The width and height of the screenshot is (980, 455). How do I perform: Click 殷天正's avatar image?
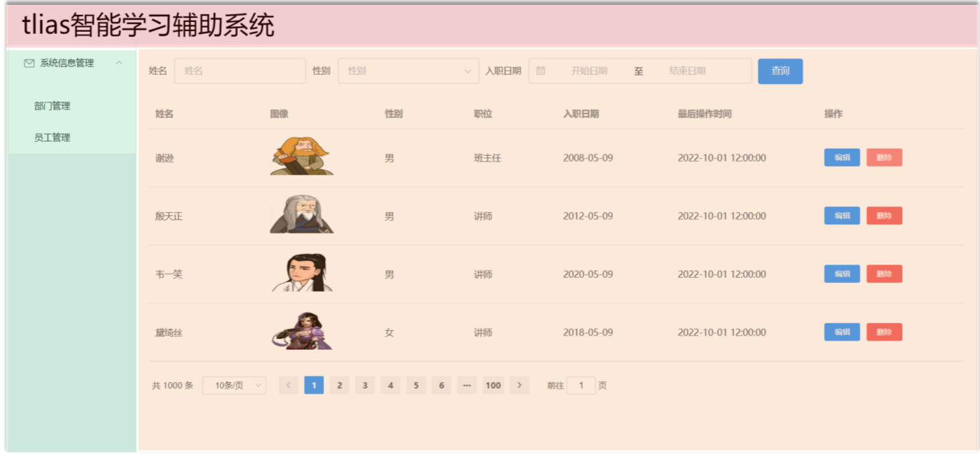click(x=302, y=215)
